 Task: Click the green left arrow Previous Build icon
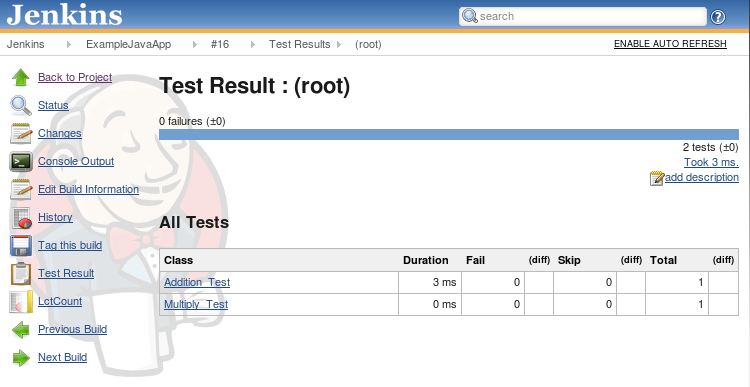pos(21,330)
